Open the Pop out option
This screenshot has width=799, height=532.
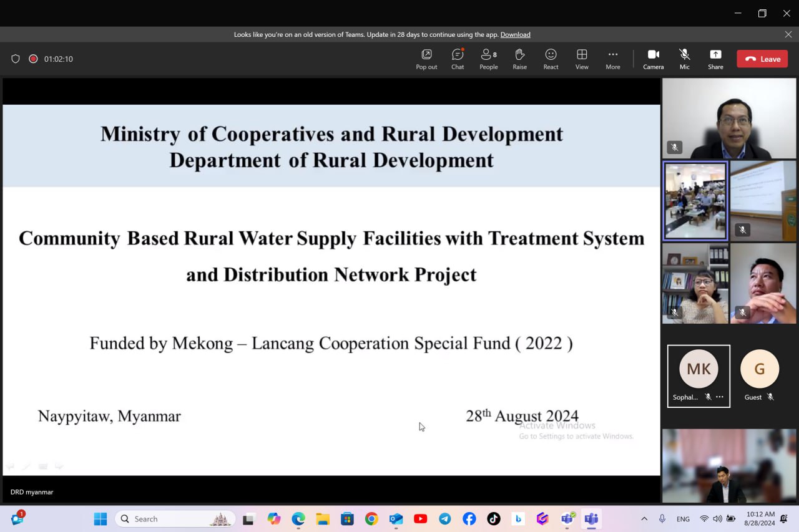coord(426,59)
